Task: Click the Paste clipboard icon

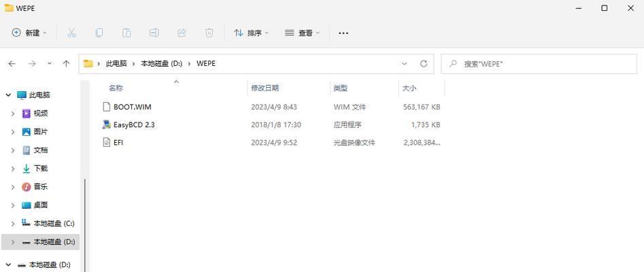Action: coord(126,33)
